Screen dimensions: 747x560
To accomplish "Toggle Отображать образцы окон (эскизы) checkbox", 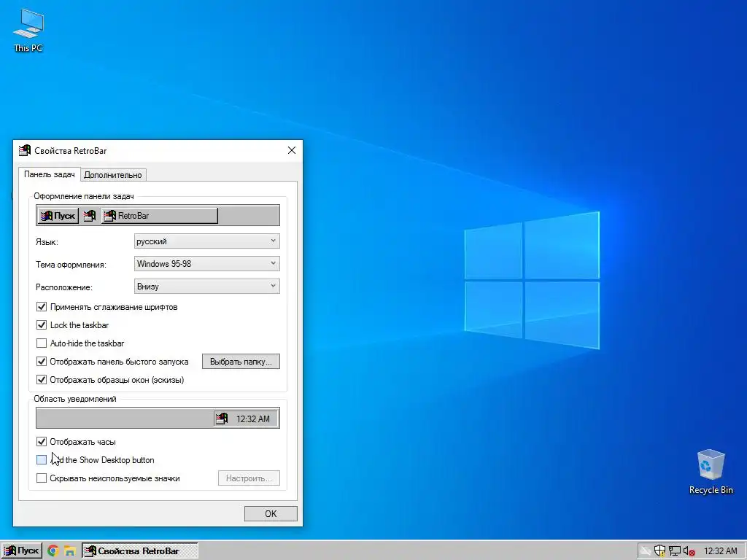I will click(42, 379).
